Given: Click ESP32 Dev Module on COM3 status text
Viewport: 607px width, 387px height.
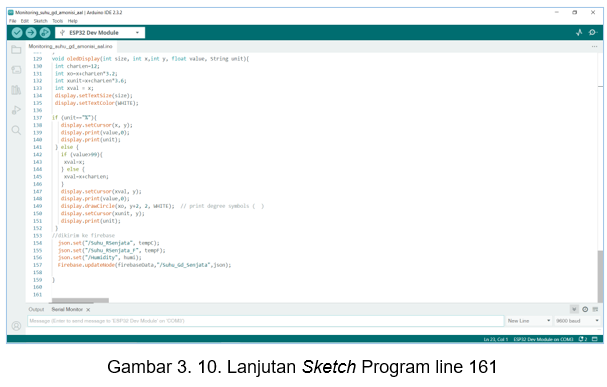Looking at the screenshot, I should [x=544, y=339].
